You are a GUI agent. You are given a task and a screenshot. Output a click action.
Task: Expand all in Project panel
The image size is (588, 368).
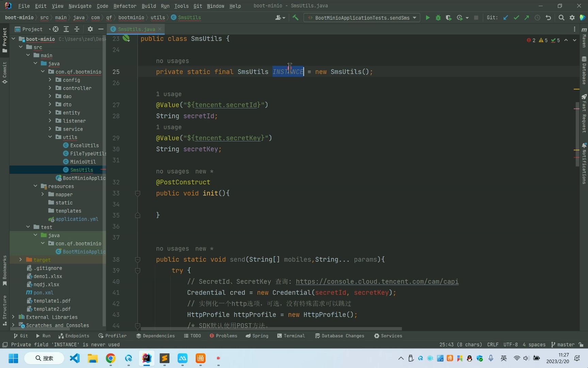point(66,29)
